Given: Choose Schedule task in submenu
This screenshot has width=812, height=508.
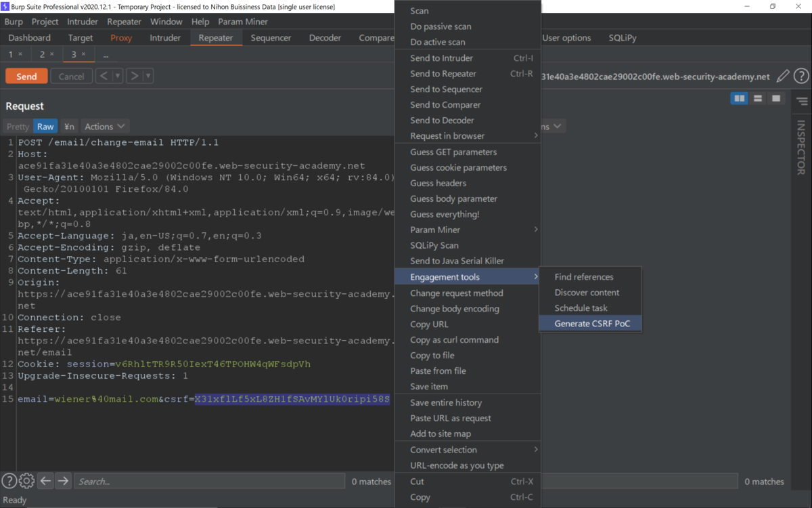Looking at the screenshot, I should (x=590, y=308).
